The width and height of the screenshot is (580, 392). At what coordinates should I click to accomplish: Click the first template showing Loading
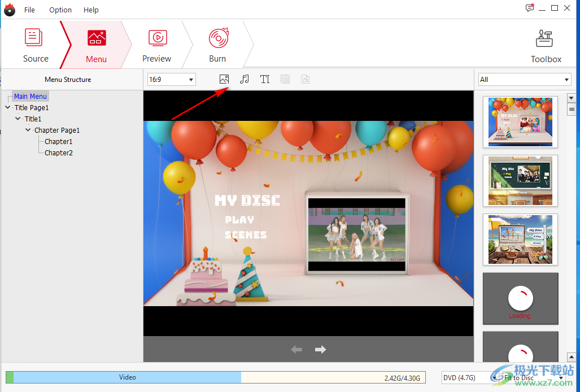[x=520, y=298]
